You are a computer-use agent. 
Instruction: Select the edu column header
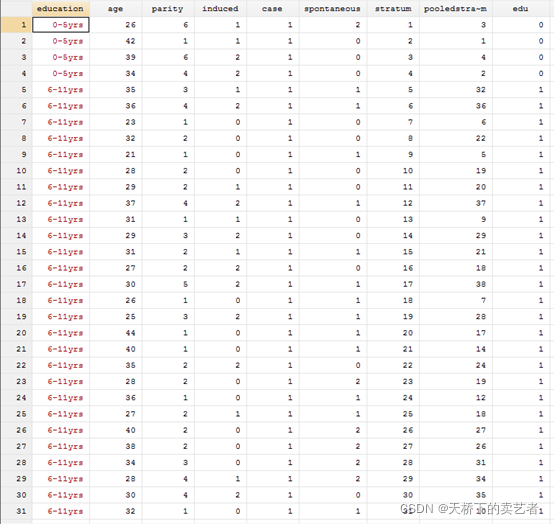click(x=520, y=8)
